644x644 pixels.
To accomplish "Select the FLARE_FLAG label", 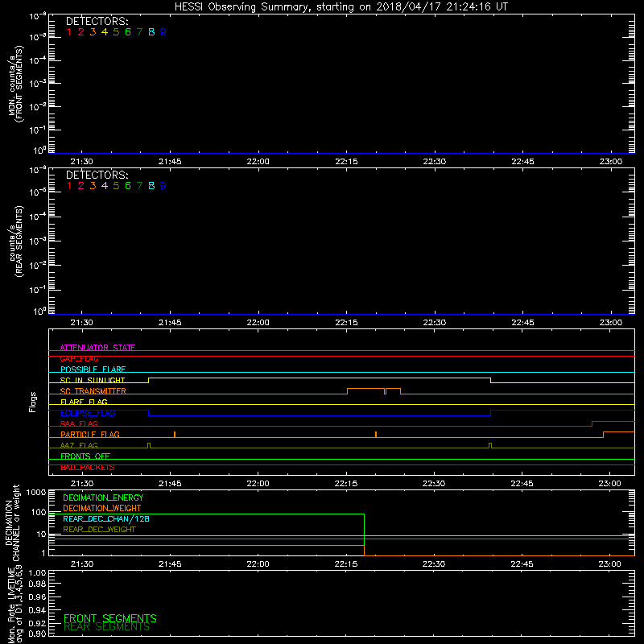I will click(x=84, y=402).
